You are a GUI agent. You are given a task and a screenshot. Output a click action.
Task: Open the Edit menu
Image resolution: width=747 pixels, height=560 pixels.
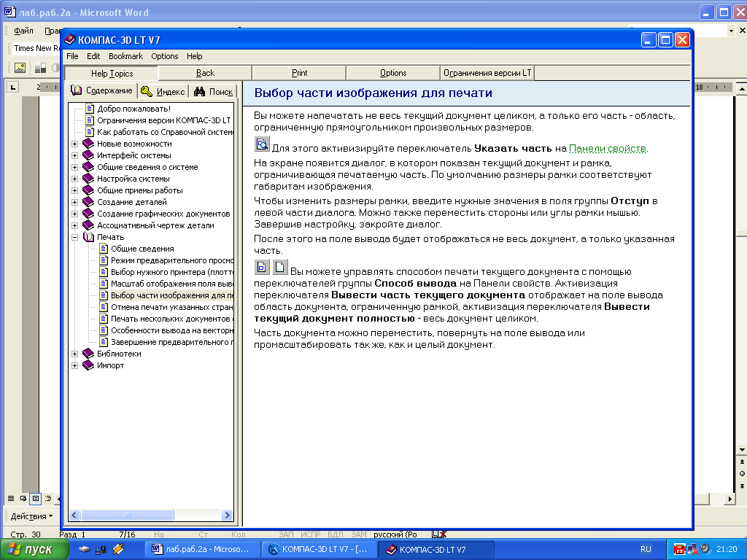point(93,56)
